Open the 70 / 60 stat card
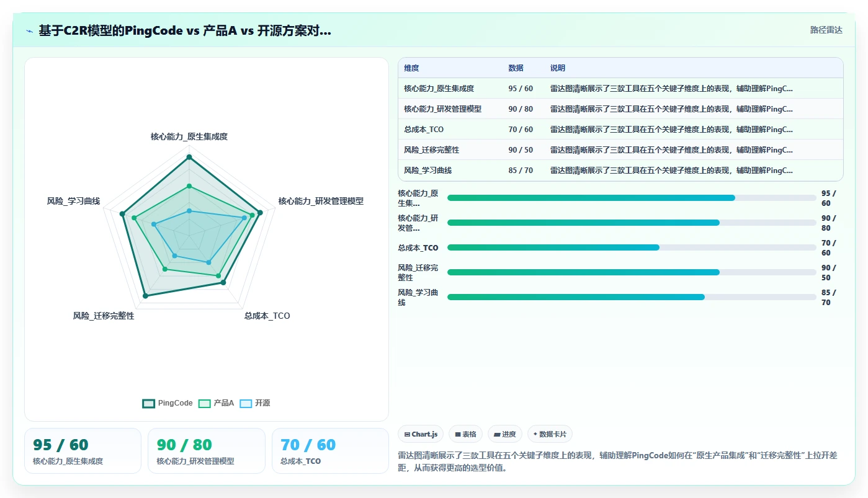868x498 pixels. click(x=330, y=451)
